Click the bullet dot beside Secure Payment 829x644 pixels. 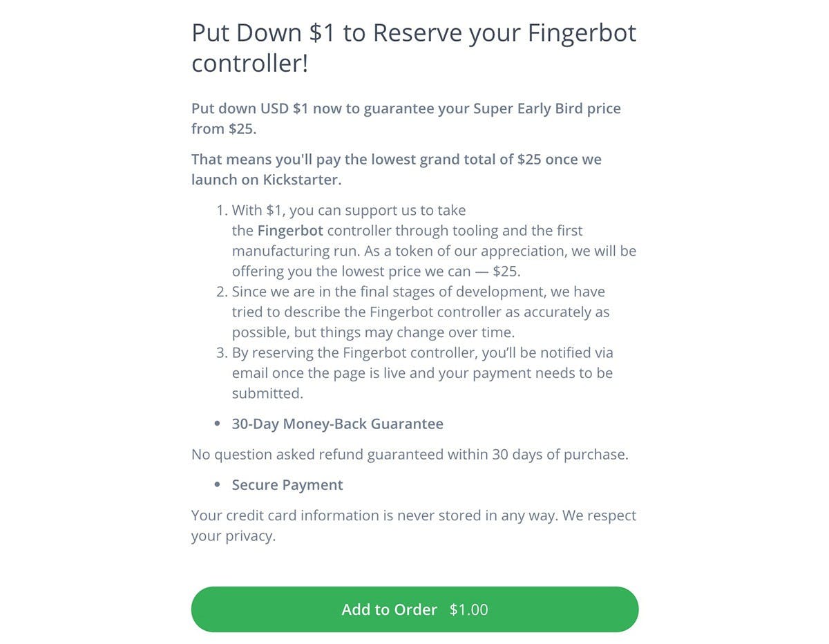[218, 485]
